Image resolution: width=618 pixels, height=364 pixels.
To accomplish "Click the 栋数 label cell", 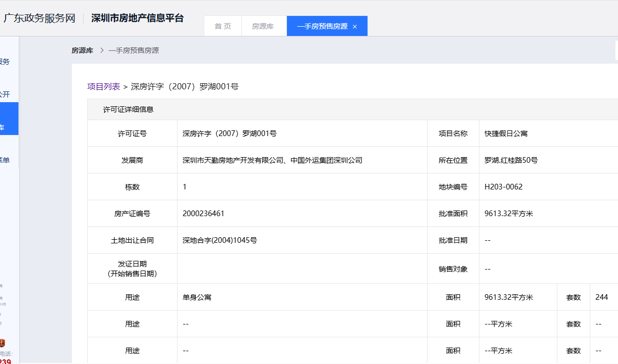I will tap(132, 187).
